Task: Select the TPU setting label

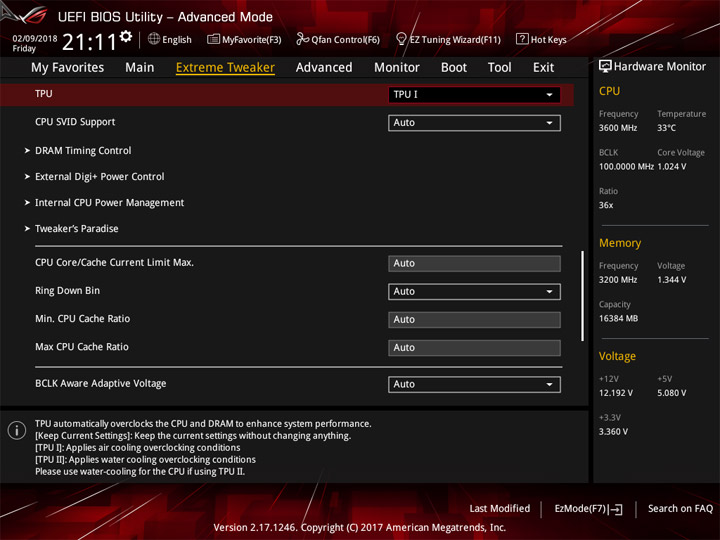Action: tap(44, 94)
